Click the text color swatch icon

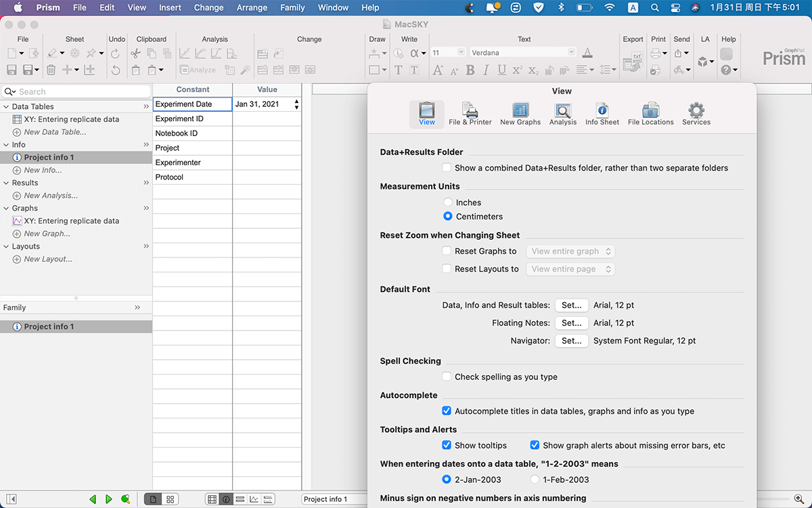point(587,53)
